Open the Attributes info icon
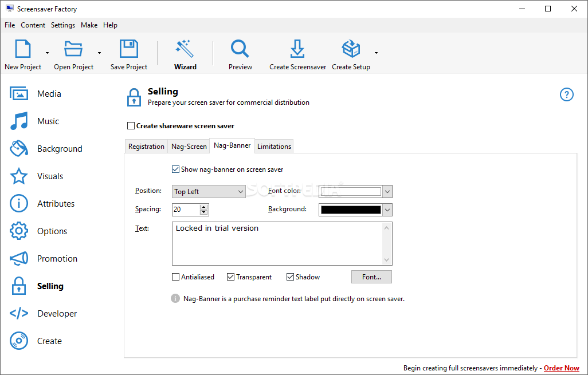The height and width of the screenshot is (375, 588). (19, 203)
